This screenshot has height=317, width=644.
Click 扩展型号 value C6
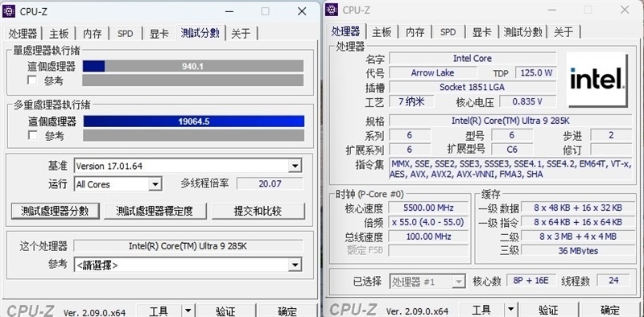point(512,149)
